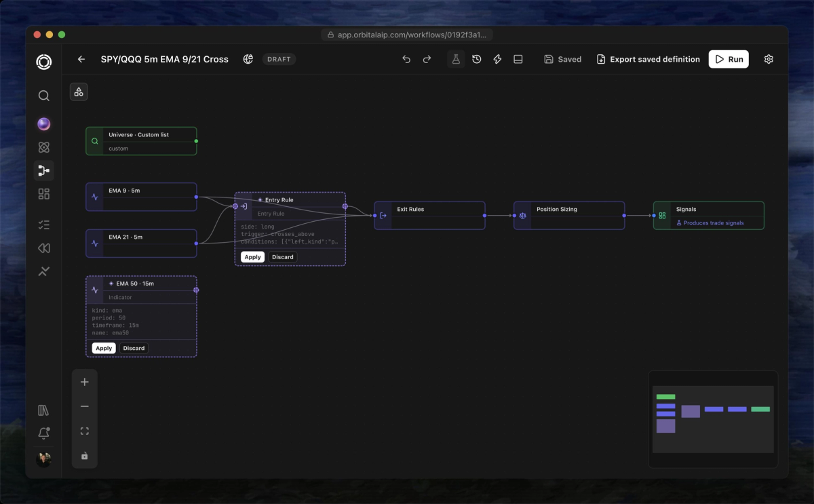This screenshot has height=504, width=814.
Task: Open the dashboard grid icon in sidebar
Action: [x=43, y=194]
